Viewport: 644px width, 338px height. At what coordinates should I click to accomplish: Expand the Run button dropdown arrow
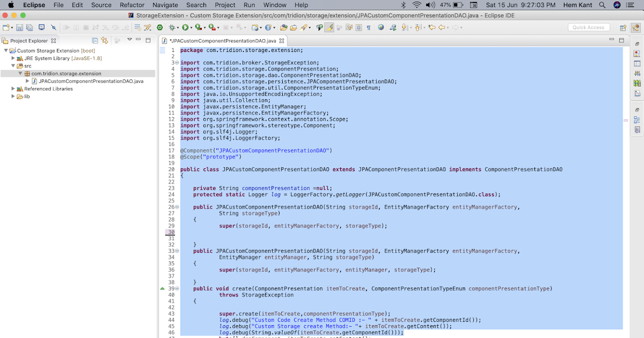(192, 27)
